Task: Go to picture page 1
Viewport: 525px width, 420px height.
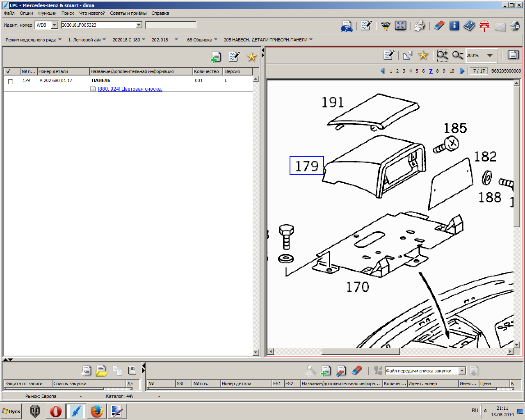Action: click(391, 71)
